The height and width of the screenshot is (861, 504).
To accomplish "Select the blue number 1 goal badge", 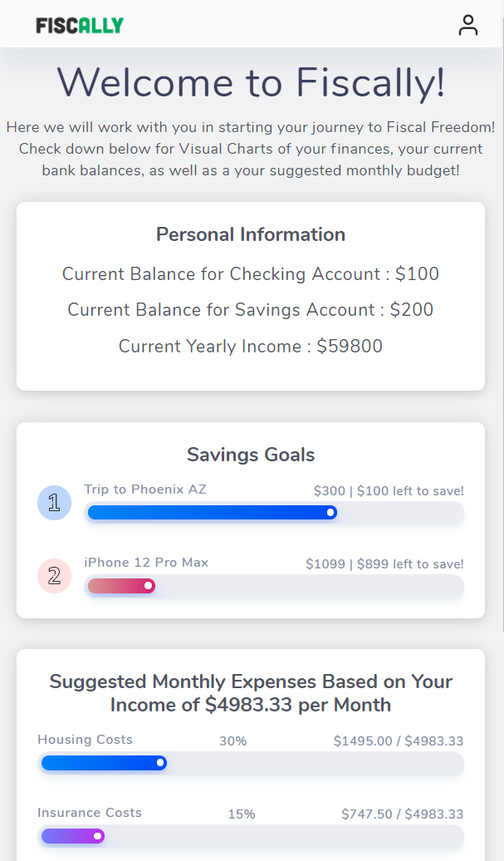I will point(54,503).
